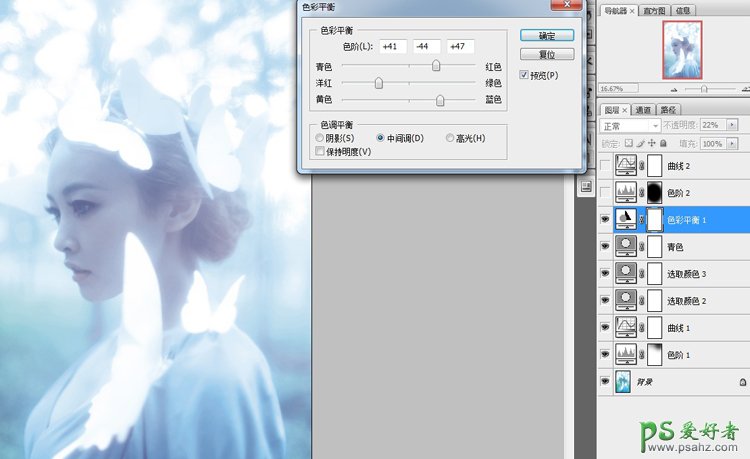Click the 选取颜色 3 adjustment icon
750x459 pixels.
pos(627,272)
